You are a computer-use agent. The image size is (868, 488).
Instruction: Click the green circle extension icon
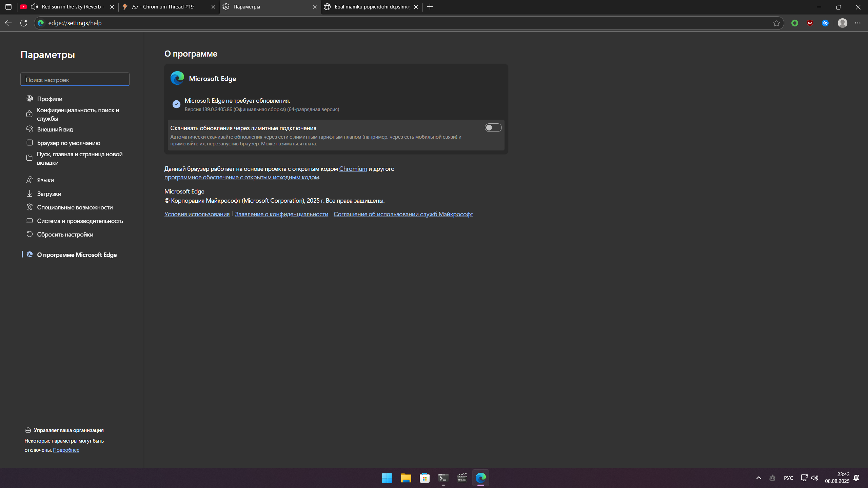(x=795, y=23)
